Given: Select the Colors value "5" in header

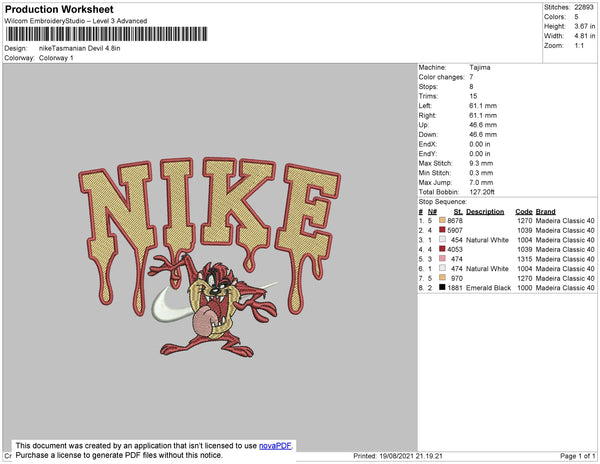Looking at the screenshot, I should coord(576,17).
